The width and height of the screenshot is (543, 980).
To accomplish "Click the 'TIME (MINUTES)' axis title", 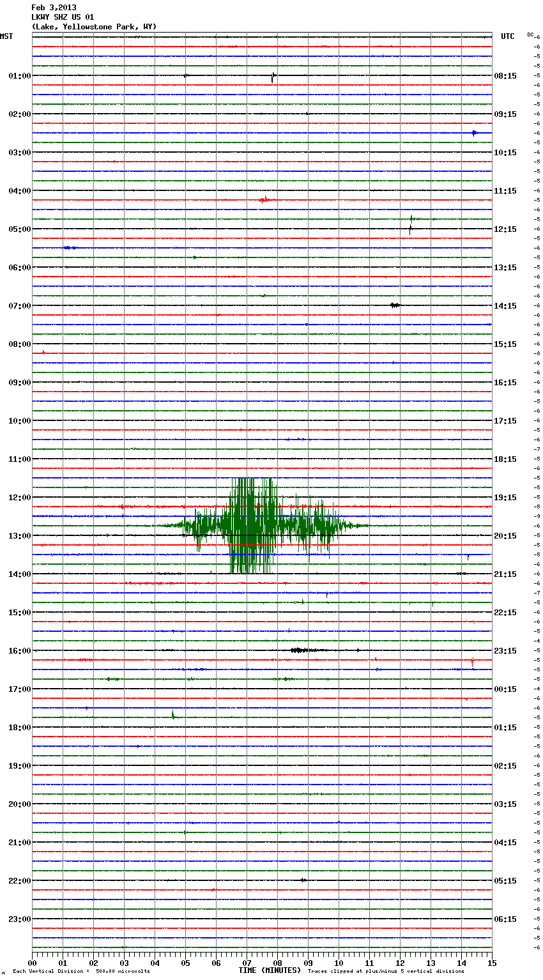I will pos(270,970).
